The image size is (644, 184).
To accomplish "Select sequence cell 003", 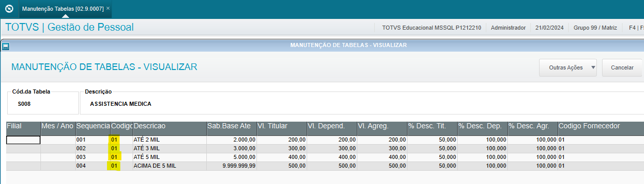I will [93, 157].
